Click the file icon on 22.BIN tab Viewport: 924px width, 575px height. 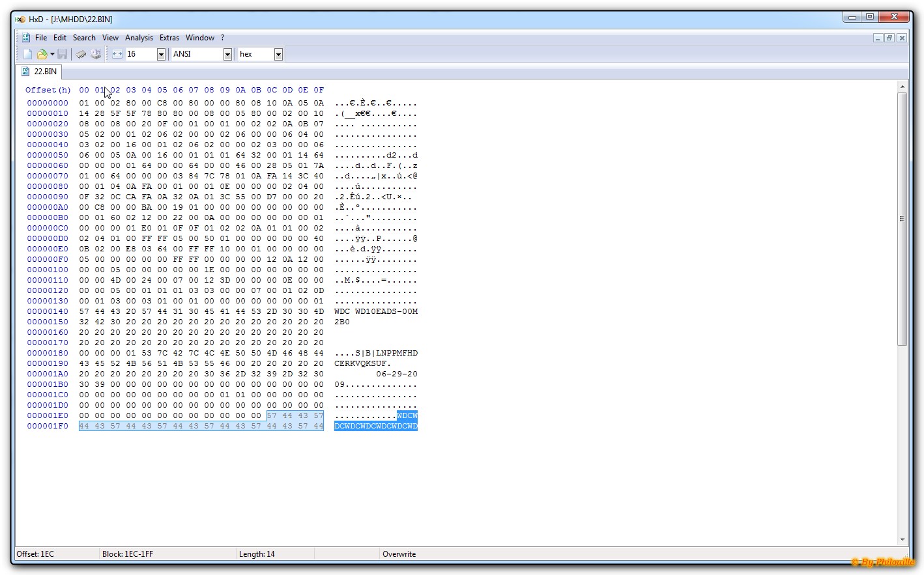[25, 72]
